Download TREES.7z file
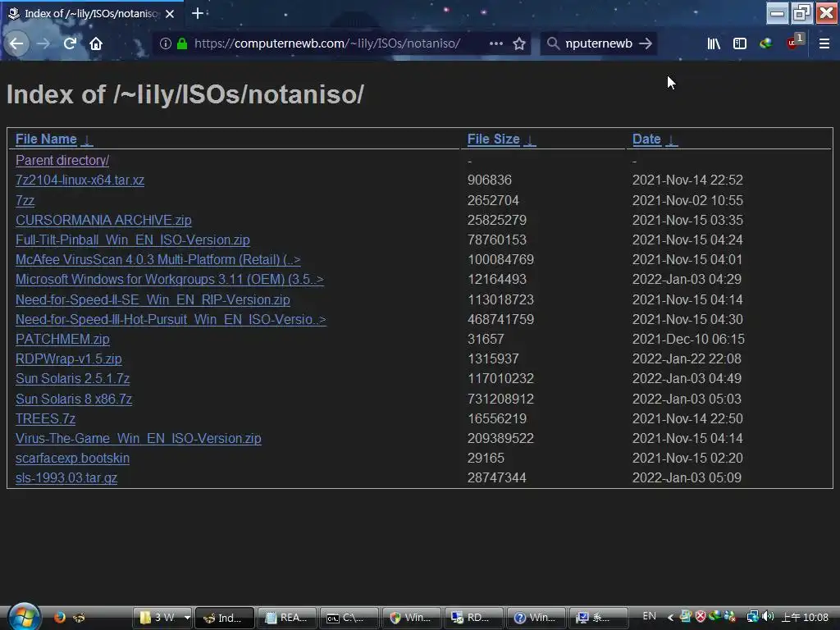 pyautogui.click(x=46, y=419)
